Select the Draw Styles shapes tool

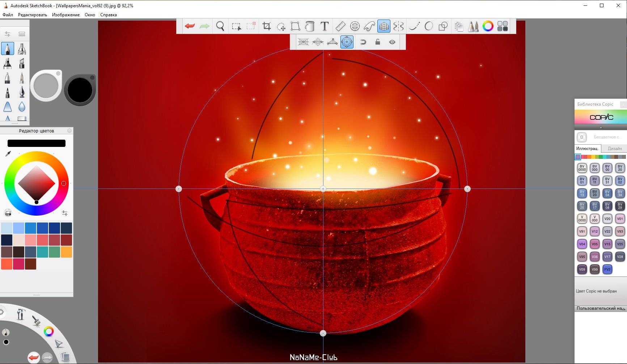click(x=443, y=26)
